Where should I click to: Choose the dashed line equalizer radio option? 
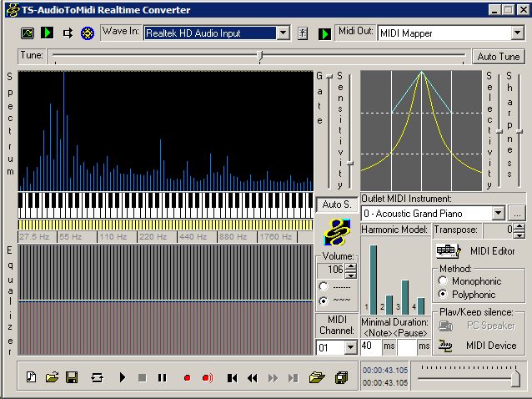point(323,286)
